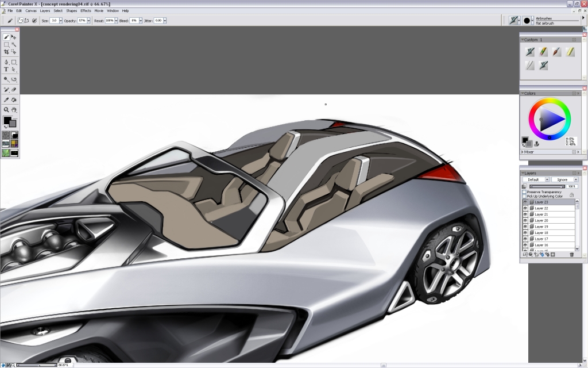Check Pick Up Underlying Color option
The width and height of the screenshot is (588, 368).
click(x=524, y=197)
